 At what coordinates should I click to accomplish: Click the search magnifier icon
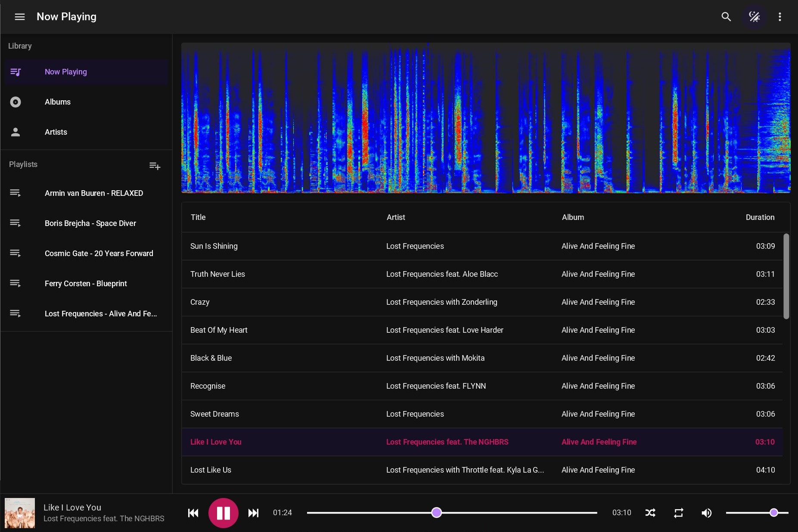[x=726, y=17]
